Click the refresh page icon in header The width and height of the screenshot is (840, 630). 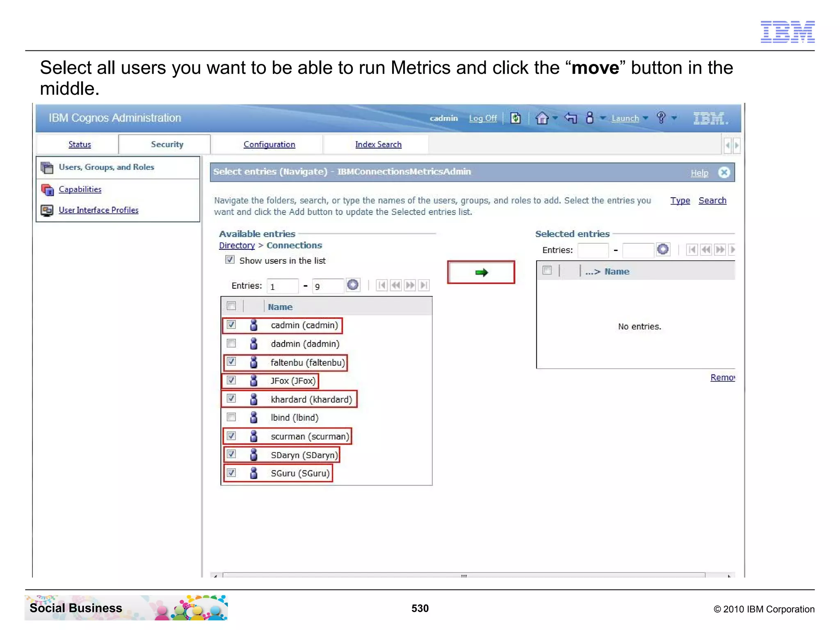coord(515,118)
